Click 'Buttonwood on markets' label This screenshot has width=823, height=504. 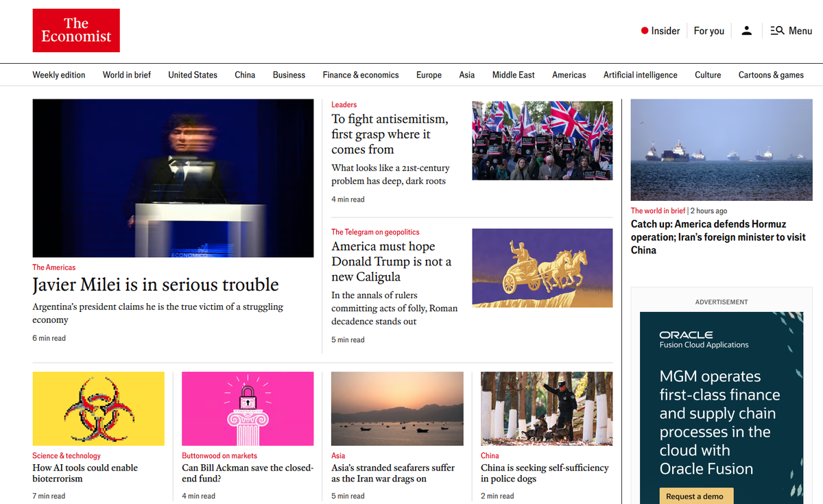pyautogui.click(x=219, y=455)
